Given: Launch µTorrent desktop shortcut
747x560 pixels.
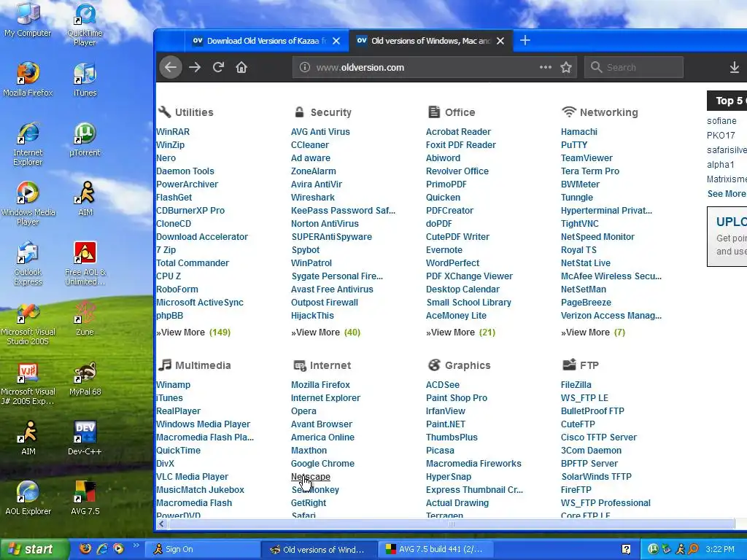Looking at the screenshot, I should point(85,139).
